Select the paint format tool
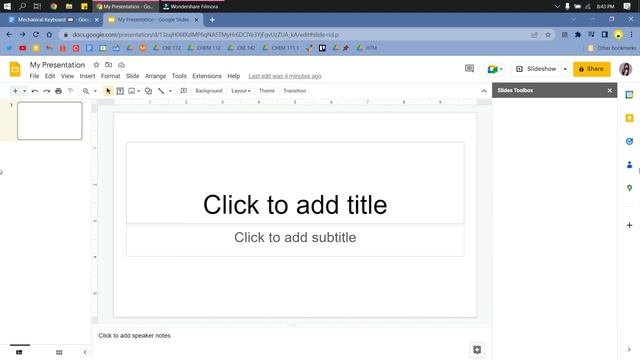 (x=70, y=91)
